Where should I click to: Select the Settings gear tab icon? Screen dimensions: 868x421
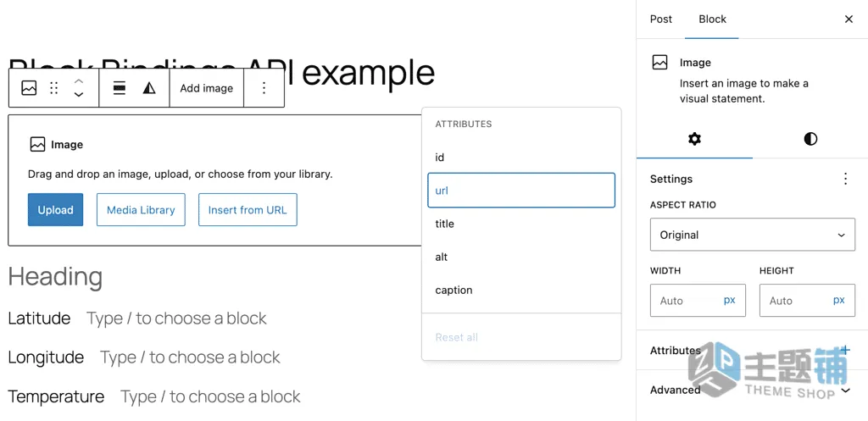pyautogui.click(x=694, y=139)
